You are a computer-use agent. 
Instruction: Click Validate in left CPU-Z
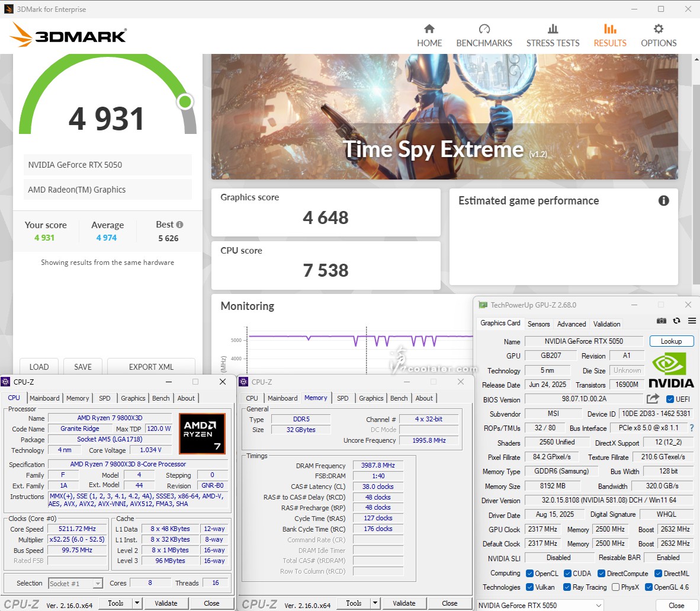[x=166, y=603]
